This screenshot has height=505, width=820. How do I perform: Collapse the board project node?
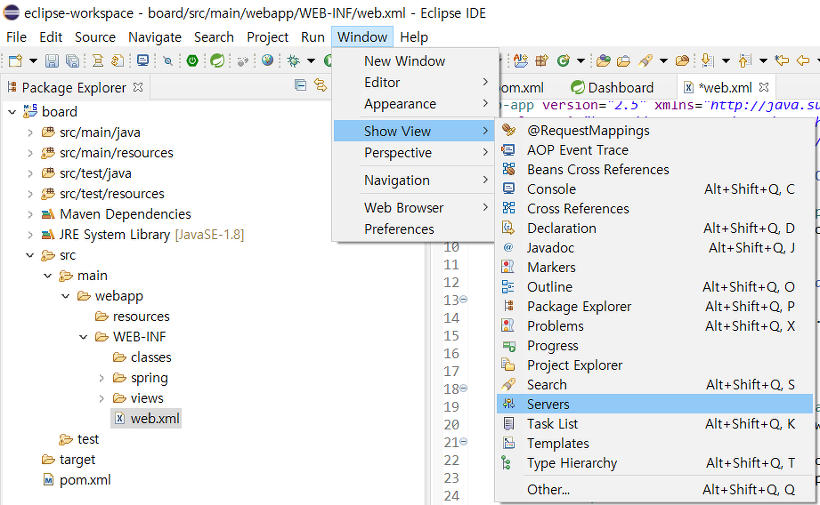tap(12, 112)
